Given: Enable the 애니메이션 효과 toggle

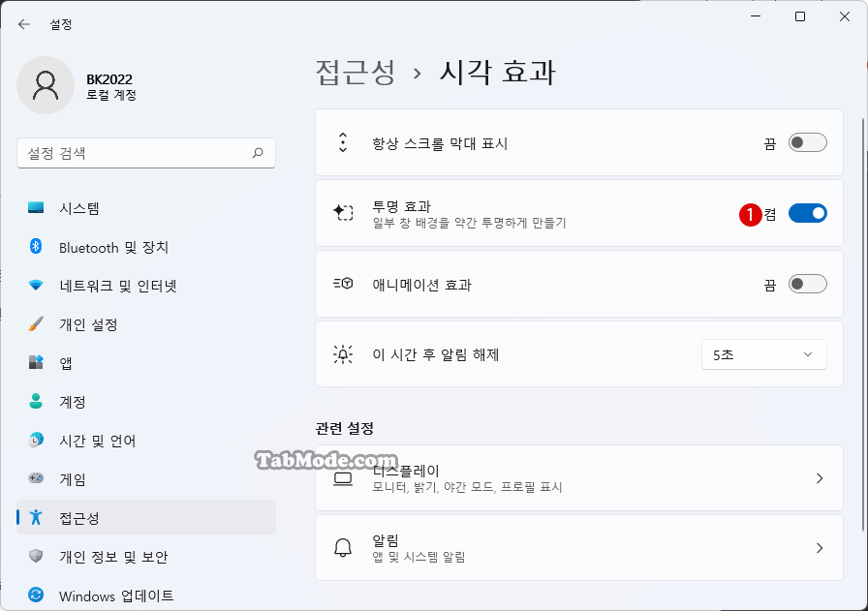Looking at the screenshot, I should click(808, 284).
